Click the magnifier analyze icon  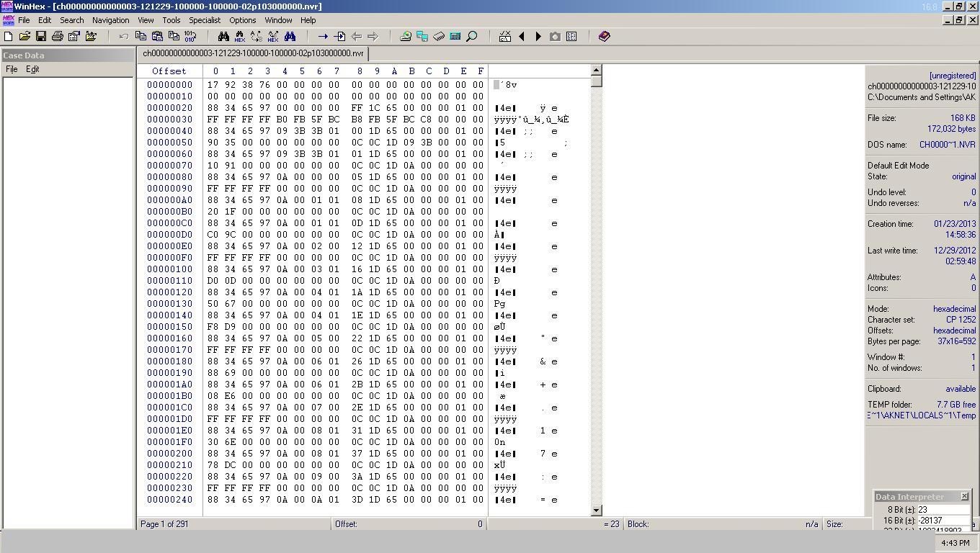[x=472, y=36]
